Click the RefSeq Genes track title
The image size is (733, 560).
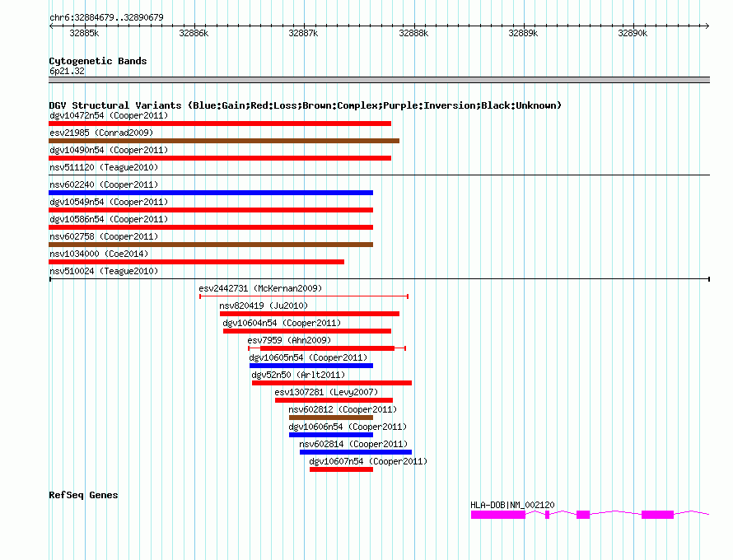point(83,495)
